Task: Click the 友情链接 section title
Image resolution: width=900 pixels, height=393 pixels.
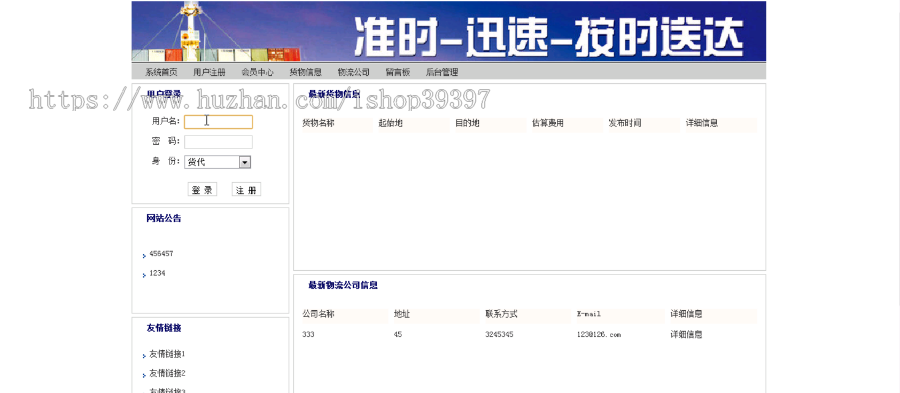Action: (x=164, y=329)
